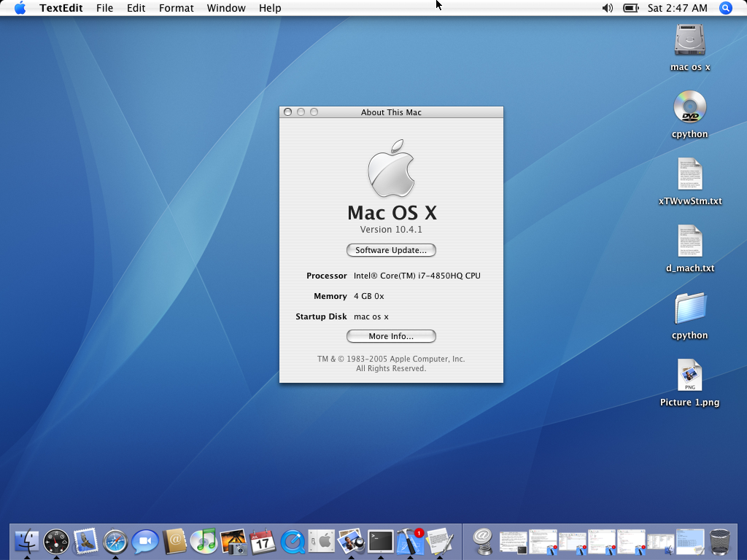
Task: Click the More Info... button
Action: pos(391,336)
